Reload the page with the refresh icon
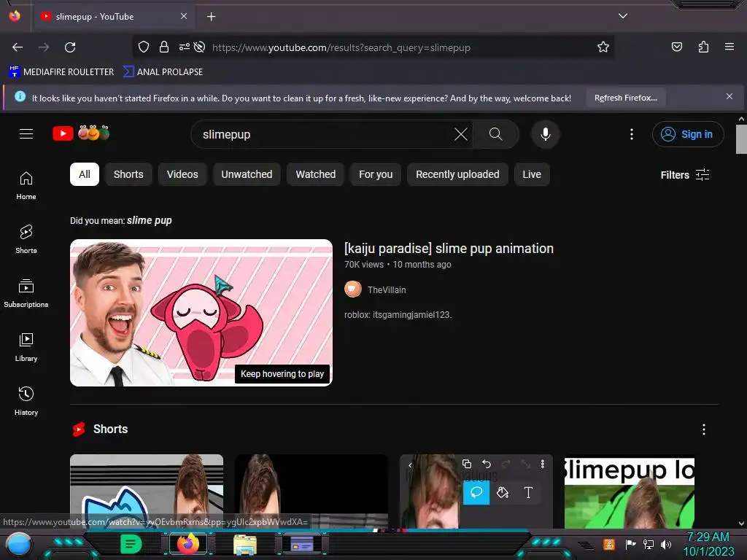This screenshot has width=747, height=560. pyautogui.click(x=70, y=47)
